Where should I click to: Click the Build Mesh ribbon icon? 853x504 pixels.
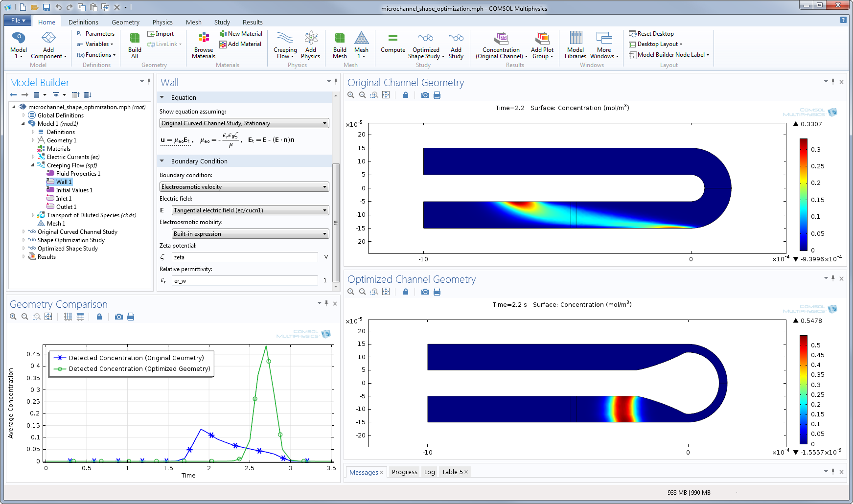pos(340,38)
